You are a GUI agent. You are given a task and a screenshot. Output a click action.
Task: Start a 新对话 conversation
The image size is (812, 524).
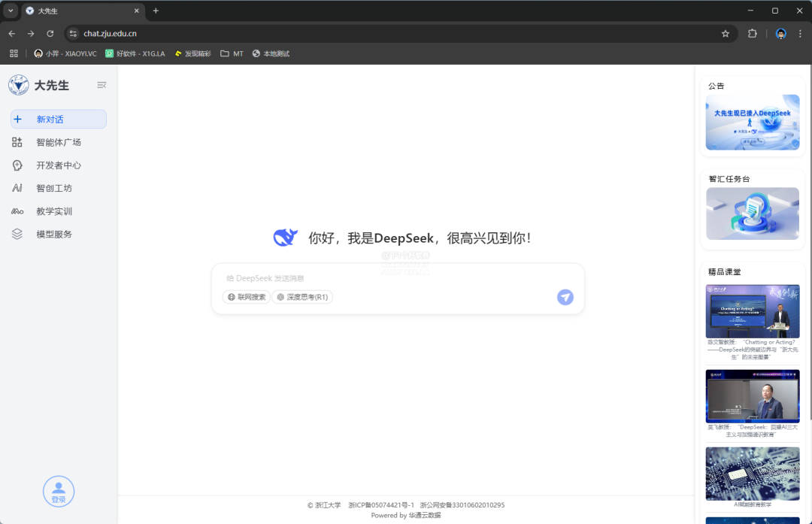[x=58, y=119]
